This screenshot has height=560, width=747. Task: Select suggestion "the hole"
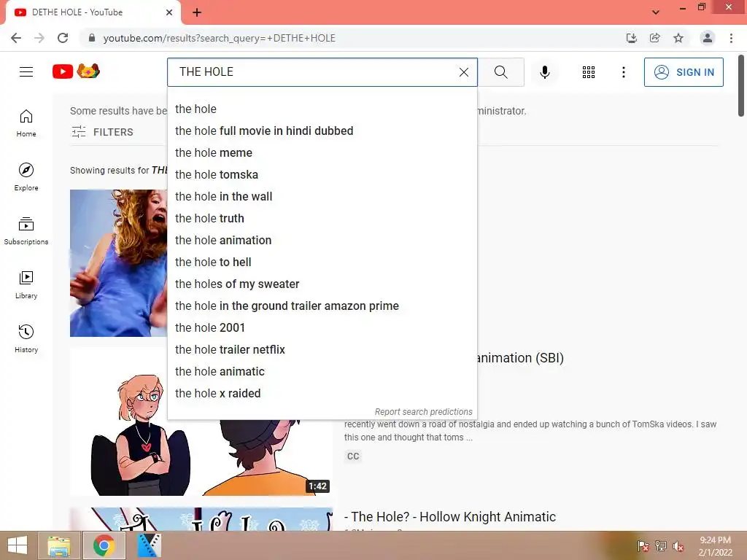pyautogui.click(x=322, y=109)
